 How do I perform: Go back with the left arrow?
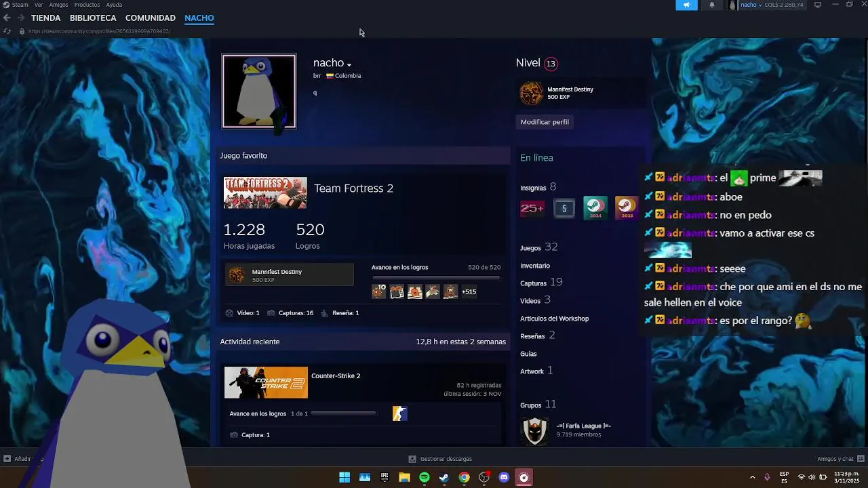[7, 18]
